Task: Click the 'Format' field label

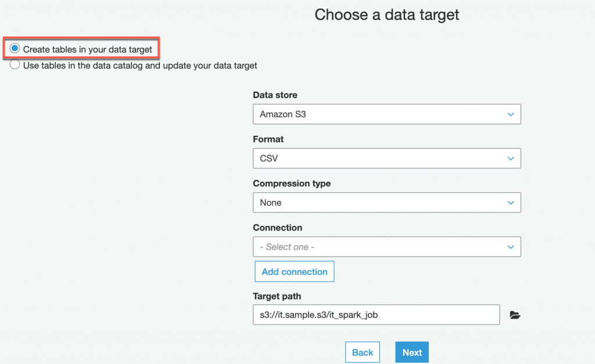Action: (268, 139)
